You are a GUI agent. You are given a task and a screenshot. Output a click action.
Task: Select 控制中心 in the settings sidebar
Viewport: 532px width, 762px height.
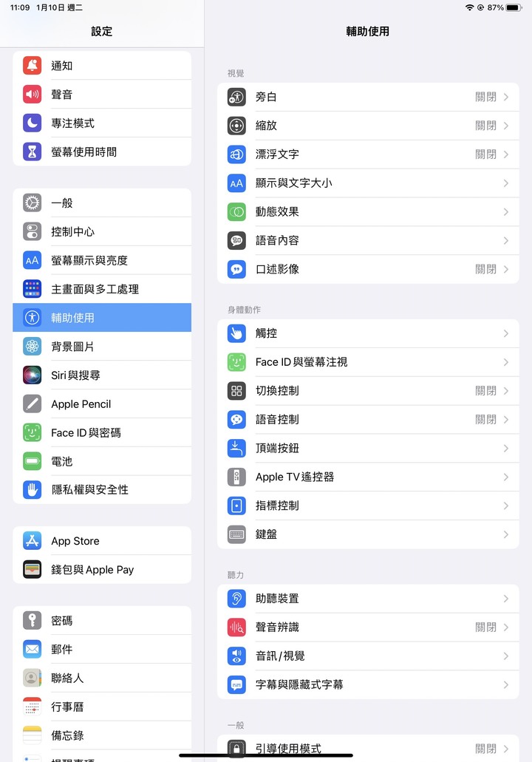pos(102,232)
